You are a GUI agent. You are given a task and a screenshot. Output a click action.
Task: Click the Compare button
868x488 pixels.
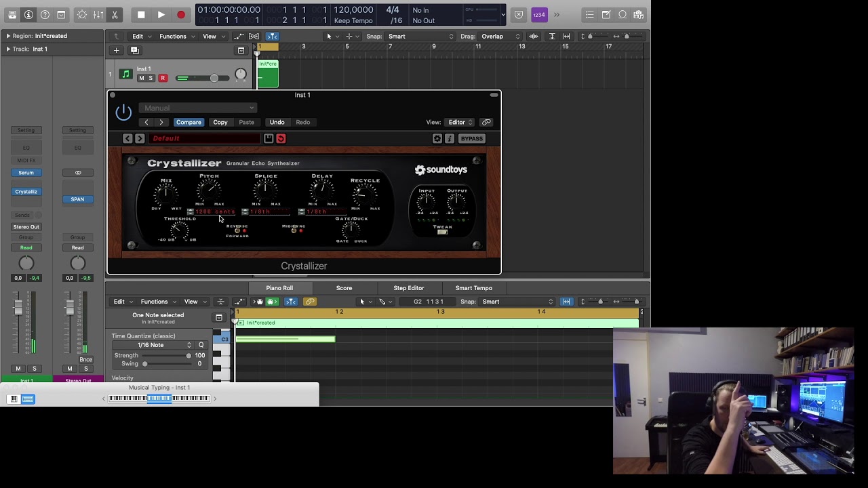[x=189, y=122]
